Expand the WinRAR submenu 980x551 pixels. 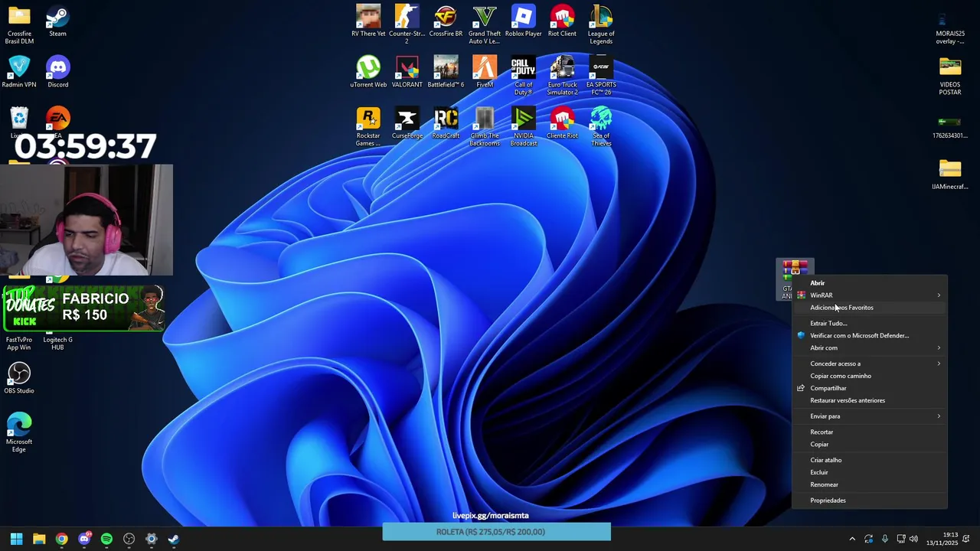click(870, 295)
